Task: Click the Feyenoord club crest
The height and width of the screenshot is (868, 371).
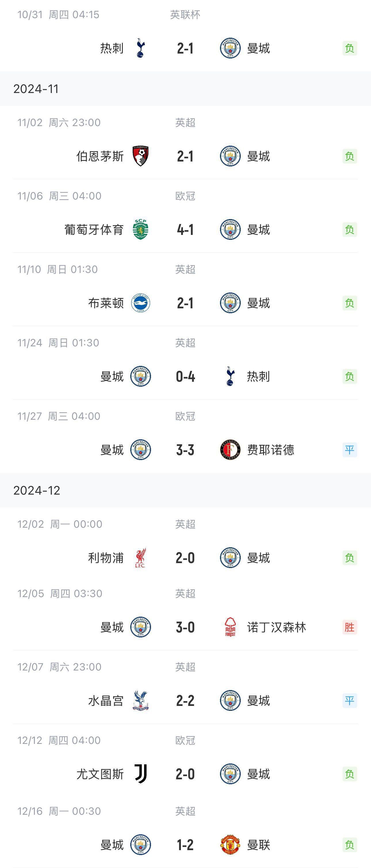Action: (230, 450)
